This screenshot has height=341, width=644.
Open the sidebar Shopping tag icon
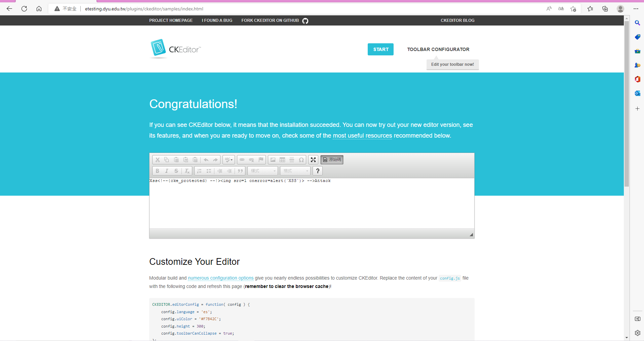(637, 37)
